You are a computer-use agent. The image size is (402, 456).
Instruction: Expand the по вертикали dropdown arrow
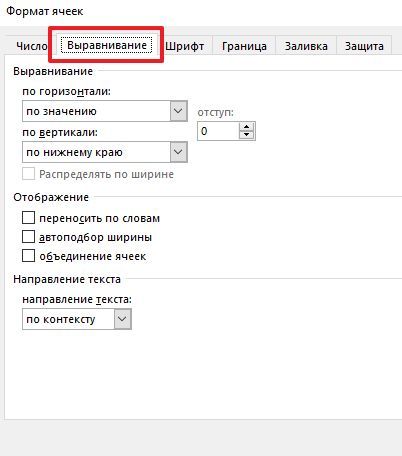click(x=179, y=152)
